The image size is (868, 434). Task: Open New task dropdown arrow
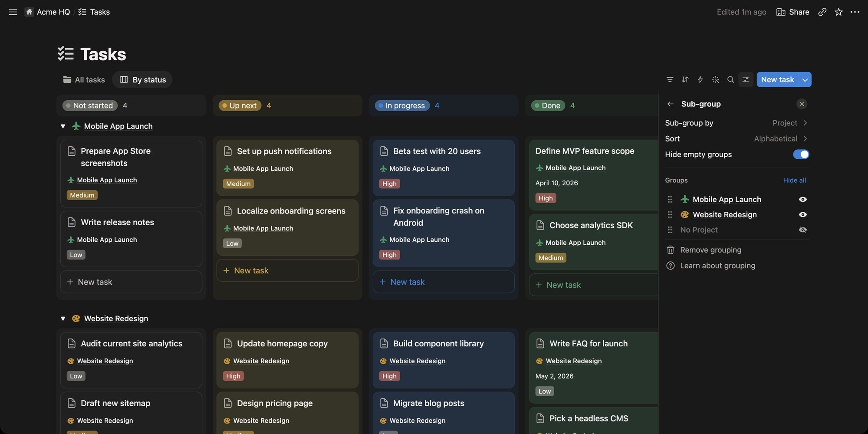(x=805, y=79)
